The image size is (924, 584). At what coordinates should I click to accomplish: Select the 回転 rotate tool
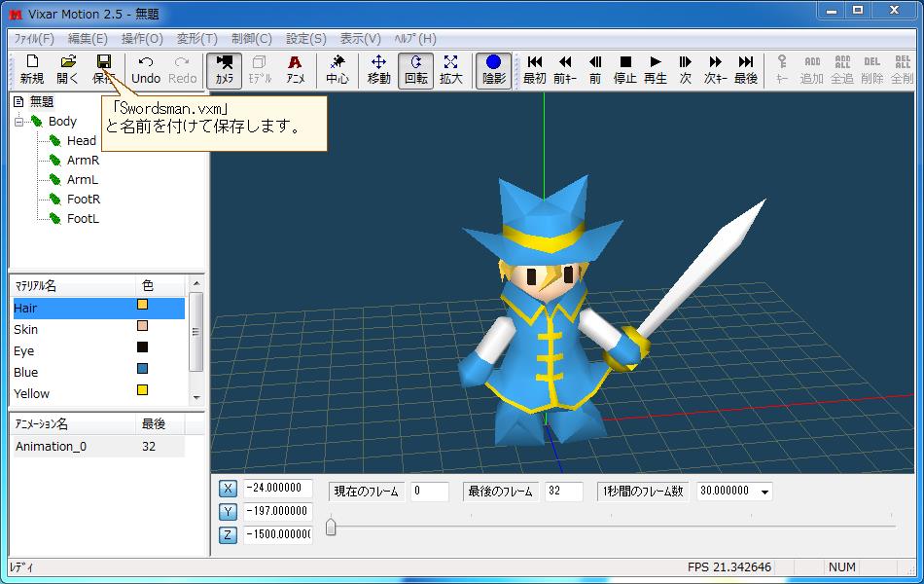(416, 71)
